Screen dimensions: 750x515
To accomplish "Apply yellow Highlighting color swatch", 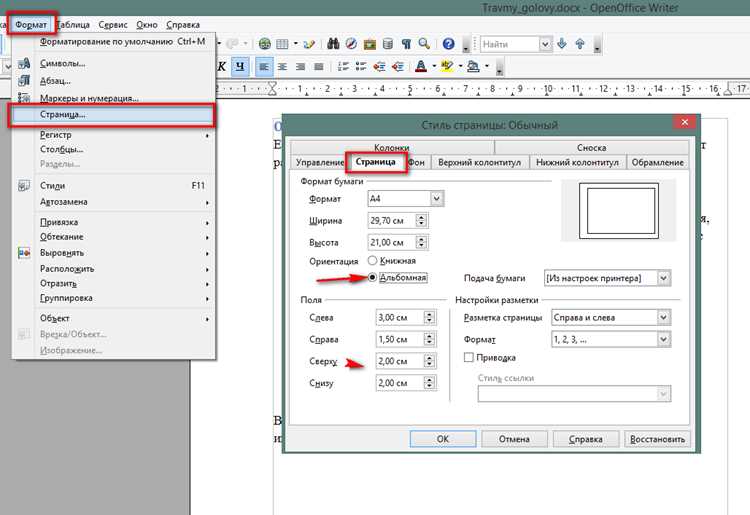I will [x=447, y=66].
